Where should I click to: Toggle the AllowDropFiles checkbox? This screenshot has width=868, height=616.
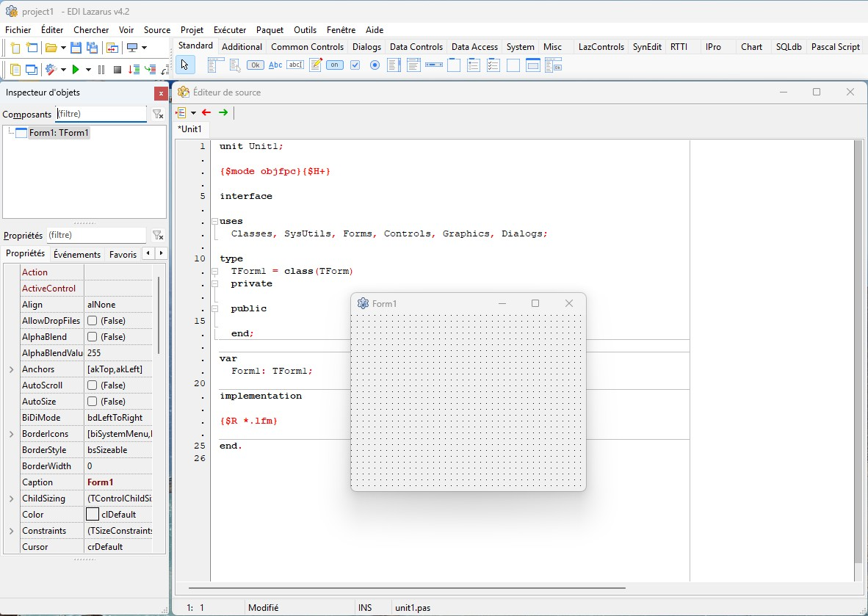point(93,321)
